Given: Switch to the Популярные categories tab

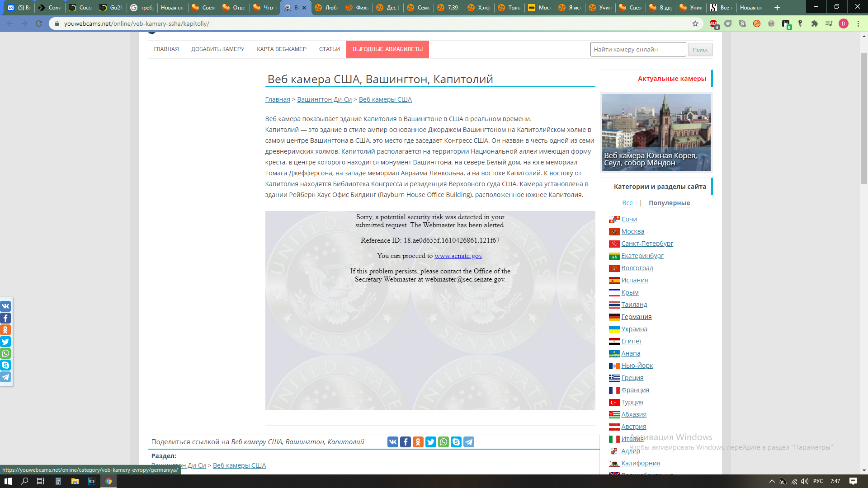Looking at the screenshot, I should (x=669, y=203).
